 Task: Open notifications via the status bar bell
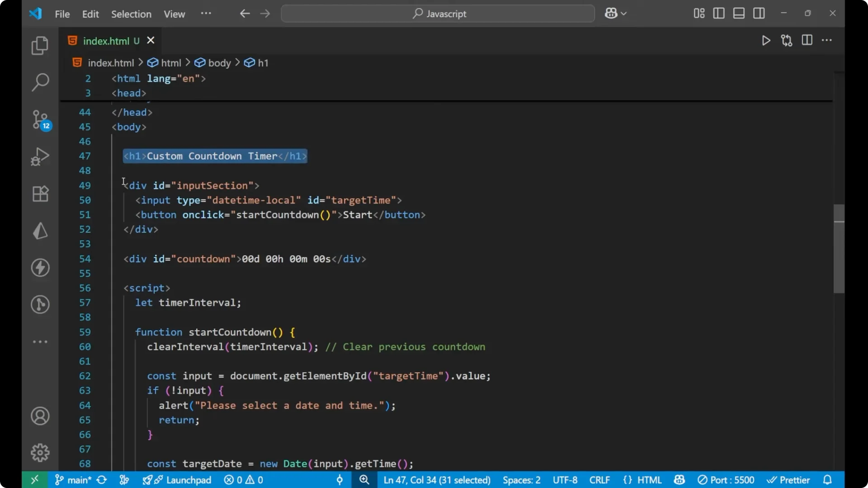point(828,480)
